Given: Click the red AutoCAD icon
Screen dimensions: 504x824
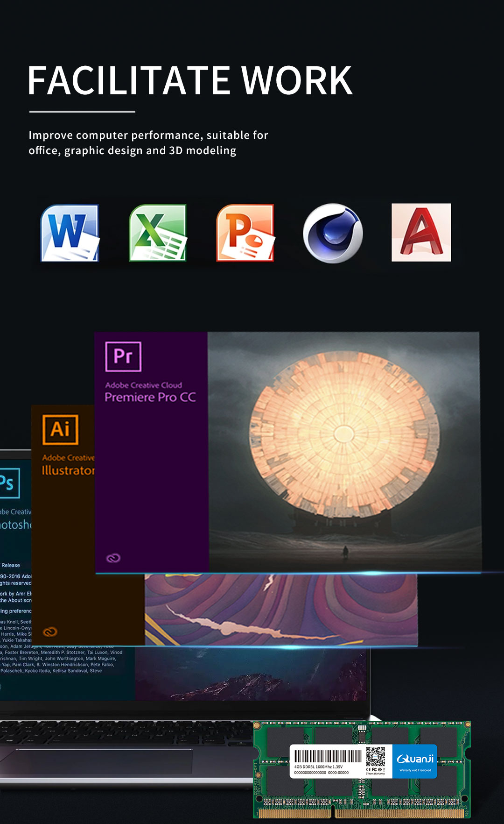Looking at the screenshot, I should (x=421, y=232).
